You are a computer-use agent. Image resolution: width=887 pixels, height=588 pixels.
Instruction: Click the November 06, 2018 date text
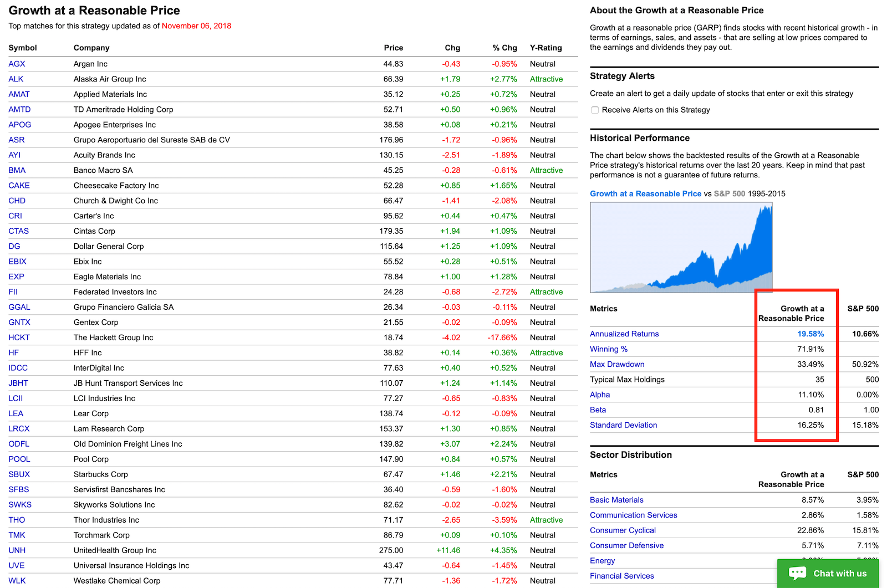pos(197,26)
